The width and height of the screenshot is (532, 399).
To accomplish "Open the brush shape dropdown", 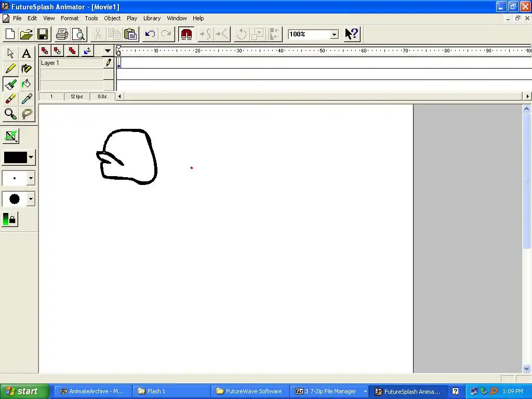I will click(x=31, y=199).
